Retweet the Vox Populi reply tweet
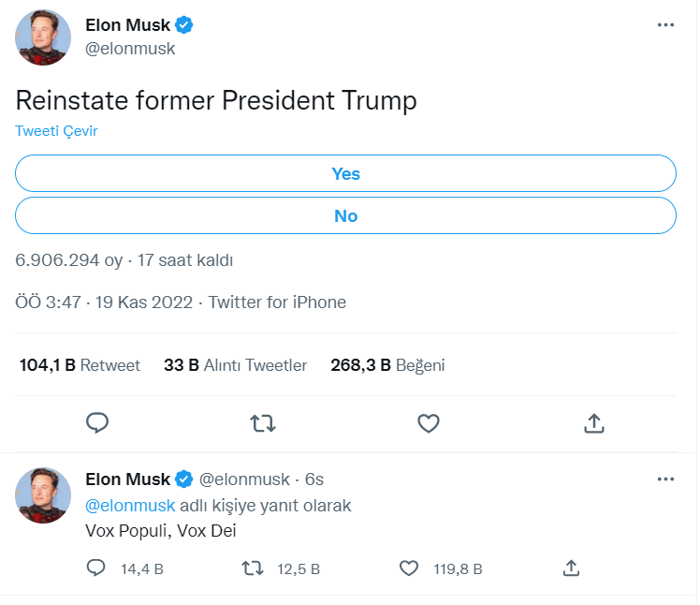Image resolution: width=700 pixels, height=605 pixels. click(253, 568)
